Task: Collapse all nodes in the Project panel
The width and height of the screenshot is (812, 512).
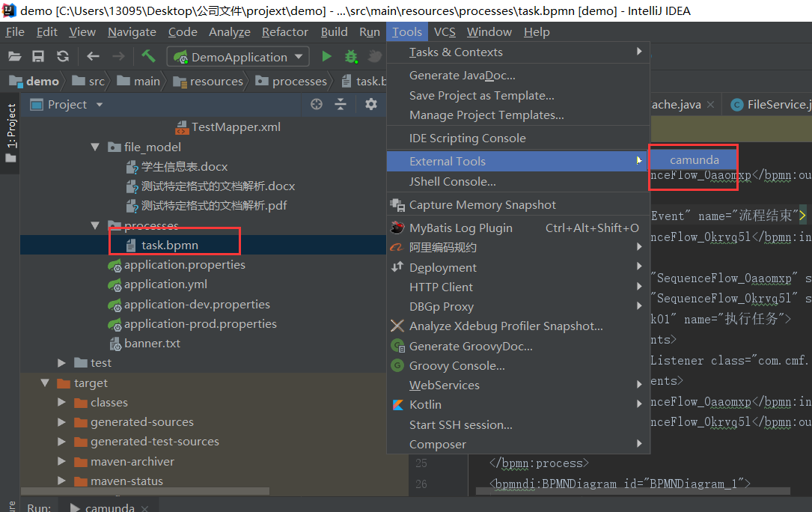Action: pyautogui.click(x=342, y=105)
